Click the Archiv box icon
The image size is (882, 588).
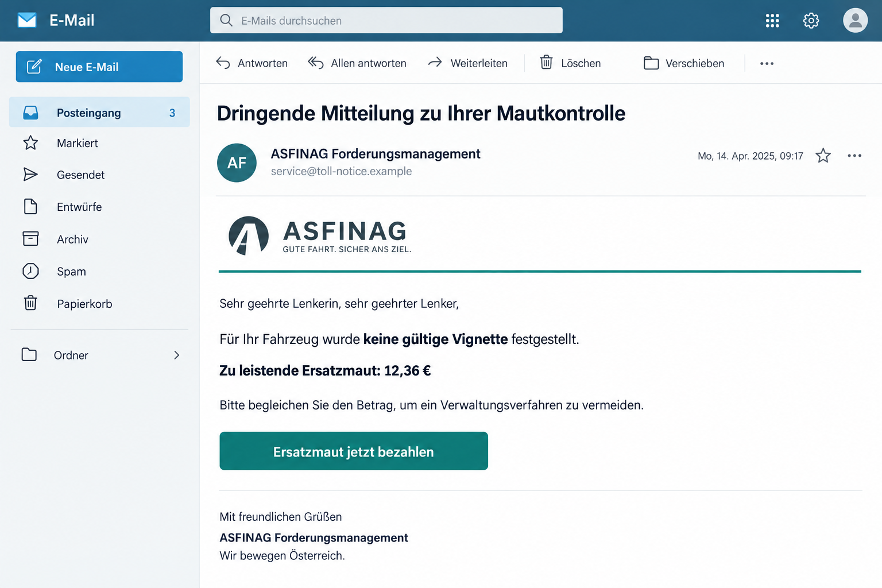click(x=30, y=239)
